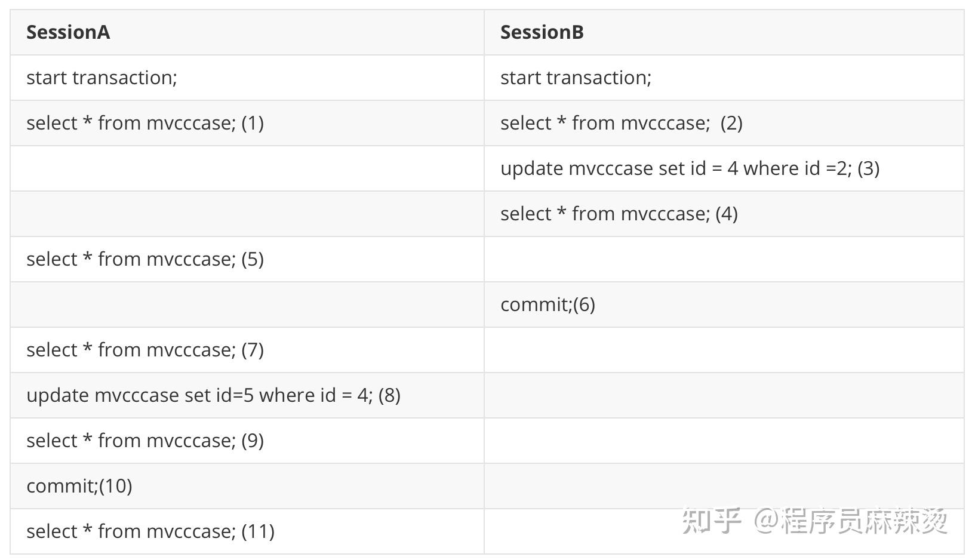Viewport: 972px width, 560px height.
Task: Click the empty SessionA cell beside statement (3)
Action: [247, 168]
